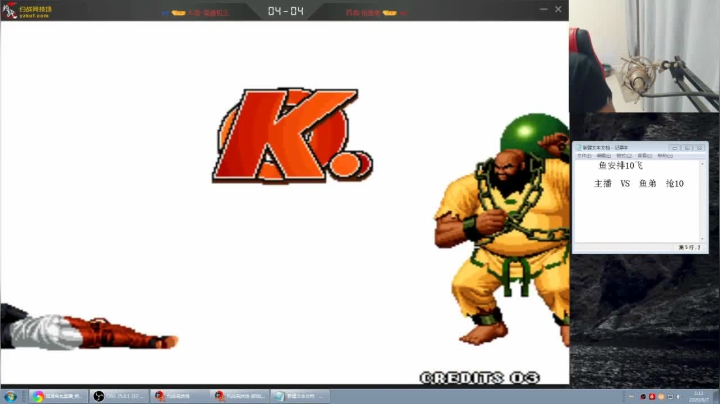720x404 pixels.
Task: Switch to the Notepad taskbar button
Action: 300,396
